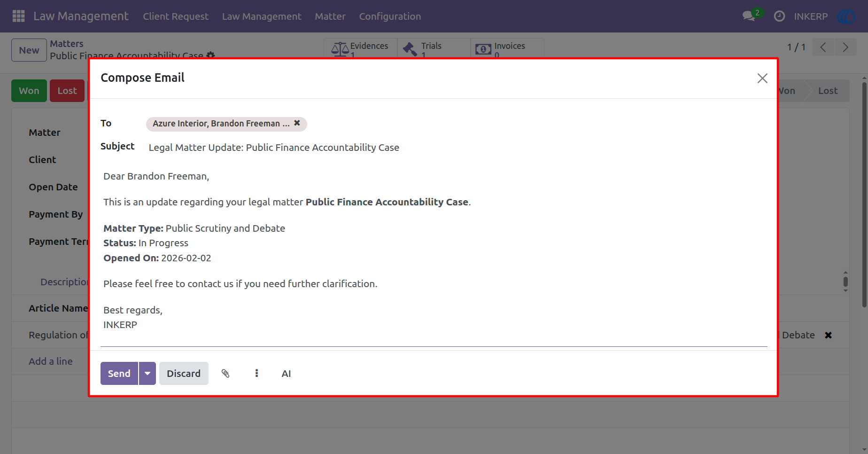Click Add a line link
The height and width of the screenshot is (454, 868).
(x=51, y=361)
